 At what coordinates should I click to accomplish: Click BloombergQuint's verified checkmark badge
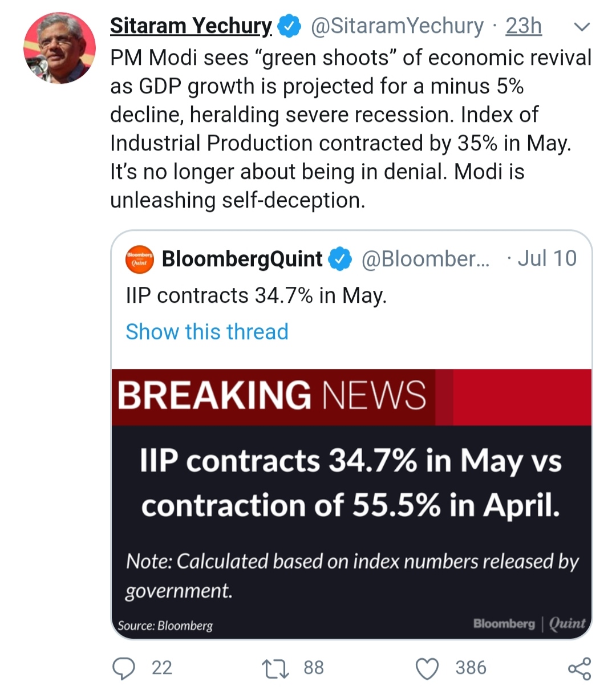click(x=341, y=259)
